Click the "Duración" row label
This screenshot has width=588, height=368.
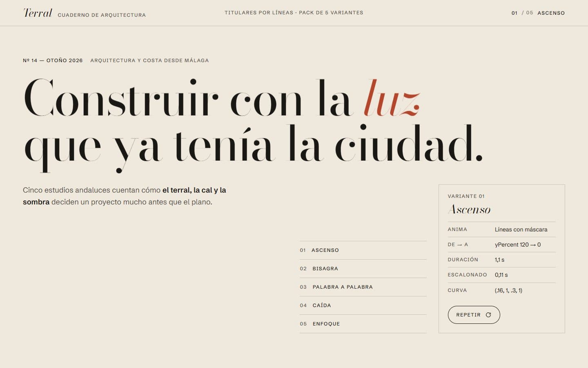click(463, 260)
